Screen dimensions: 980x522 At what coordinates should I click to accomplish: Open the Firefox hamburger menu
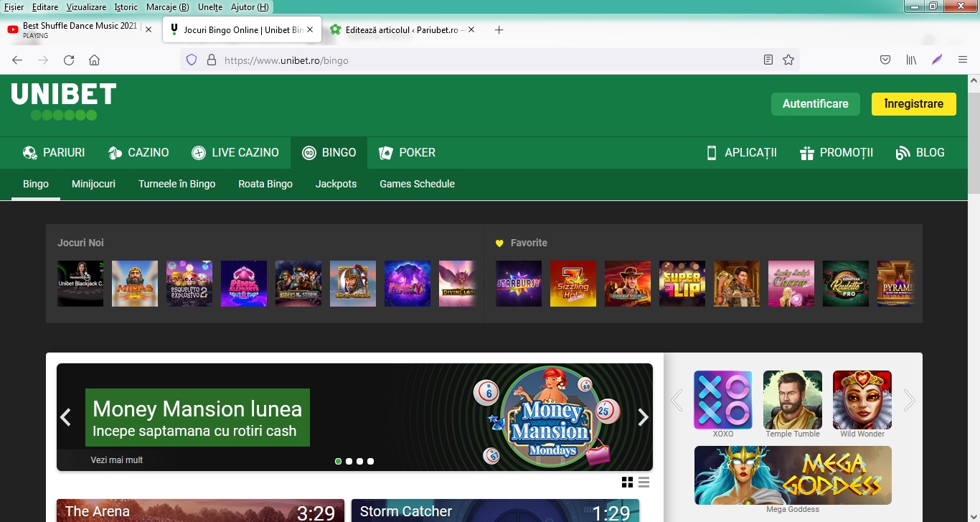(x=963, y=60)
